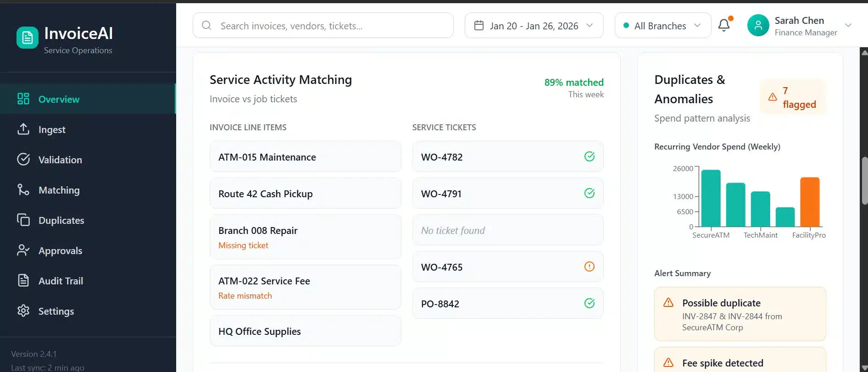Click the scrollbar down arrow

click(864, 368)
